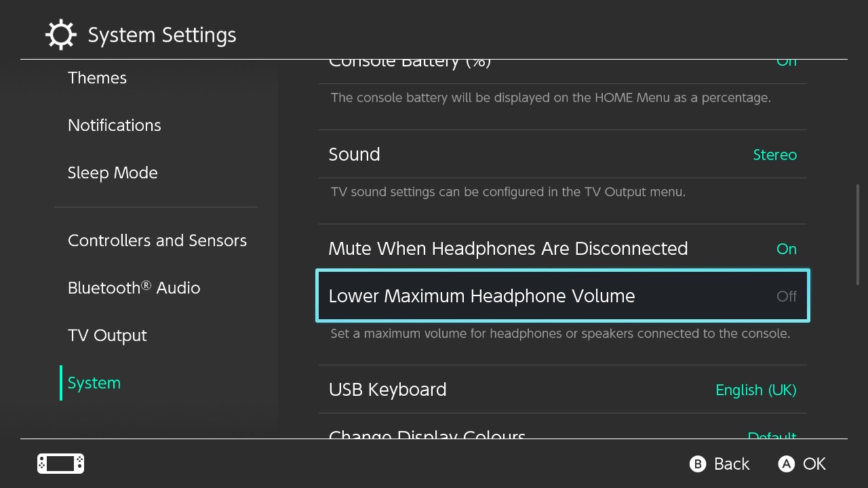Click the System Settings gear icon

click(x=61, y=35)
